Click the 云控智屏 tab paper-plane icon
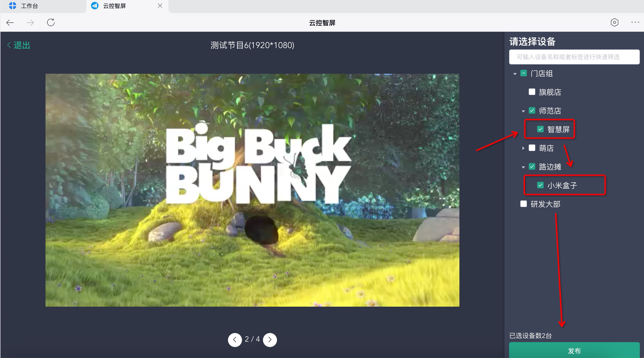The width and height of the screenshot is (644, 358). click(95, 6)
